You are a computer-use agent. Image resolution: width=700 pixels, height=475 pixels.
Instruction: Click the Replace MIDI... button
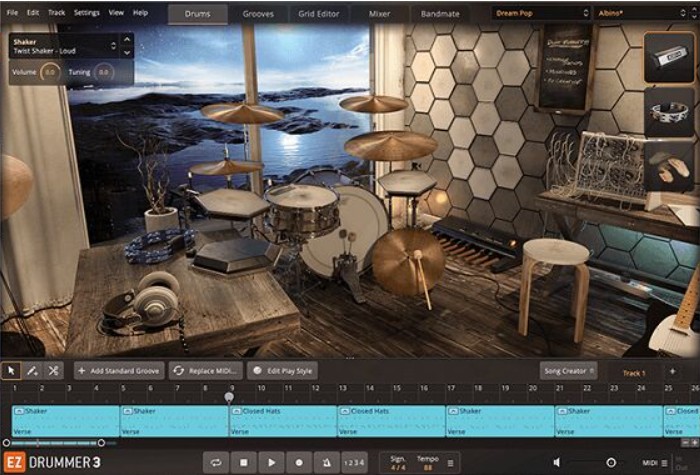coord(206,371)
